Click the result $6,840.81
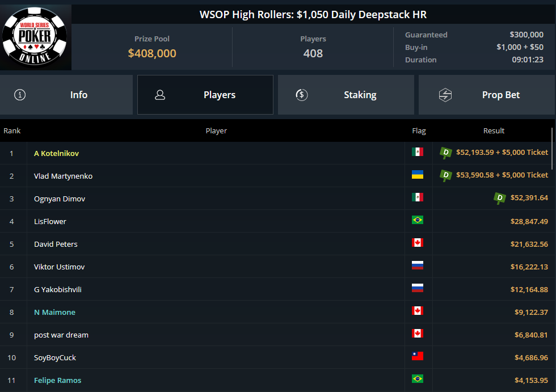The height and width of the screenshot is (392, 556). tap(531, 335)
